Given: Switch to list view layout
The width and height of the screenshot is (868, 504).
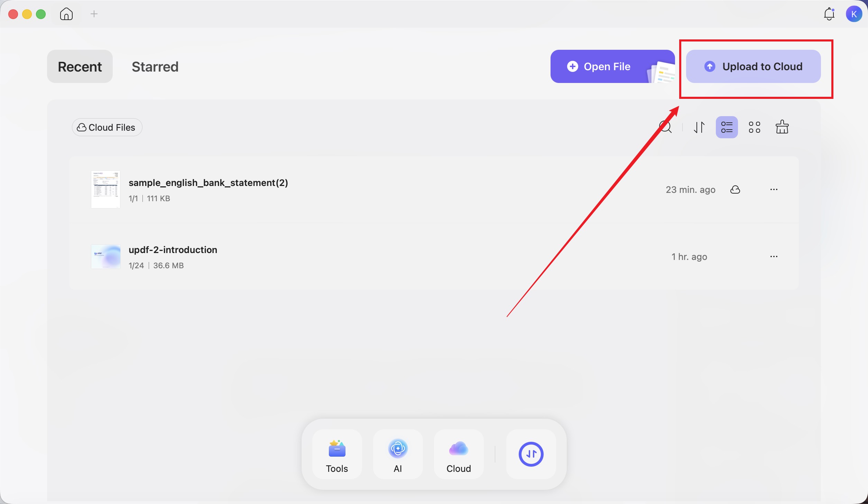Looking at the screenshot, I should pos(727,127).
